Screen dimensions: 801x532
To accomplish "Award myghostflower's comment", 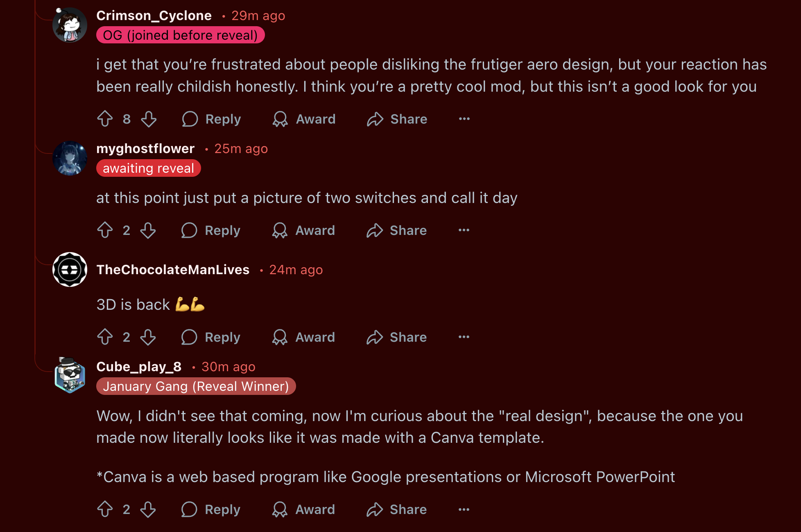I will (303, 230).
